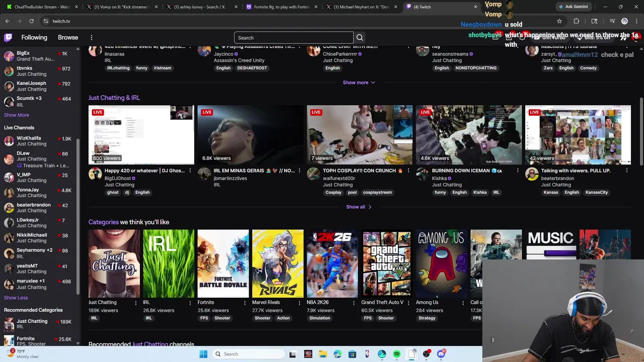This screenshot has width=644, height=362.
Task: Expand the Show more chevron link
Action: pyautogui.click(x=359, y=82)
